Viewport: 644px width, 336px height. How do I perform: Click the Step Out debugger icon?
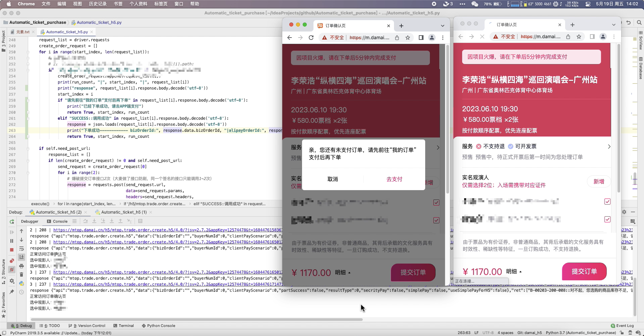tap(120, 221)
